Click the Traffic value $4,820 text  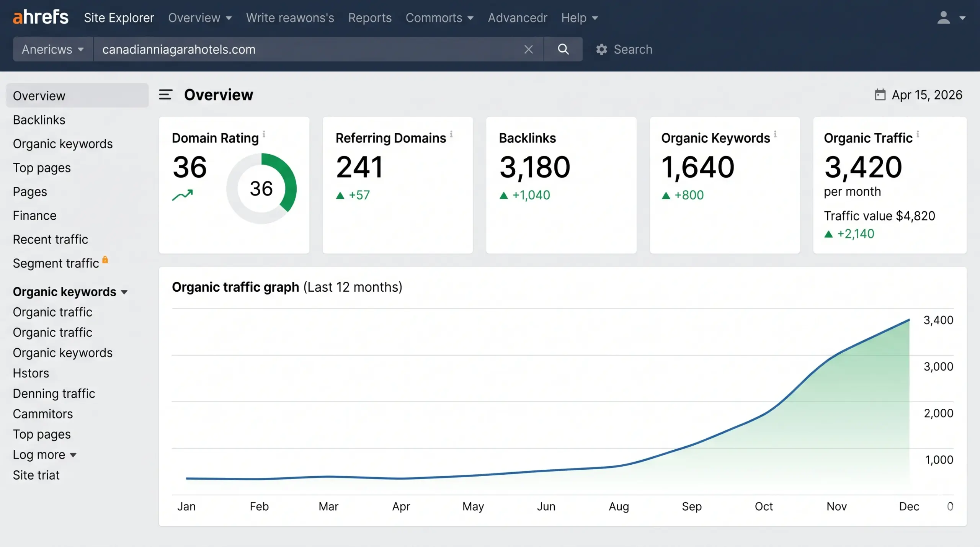[x=879, y=216]
